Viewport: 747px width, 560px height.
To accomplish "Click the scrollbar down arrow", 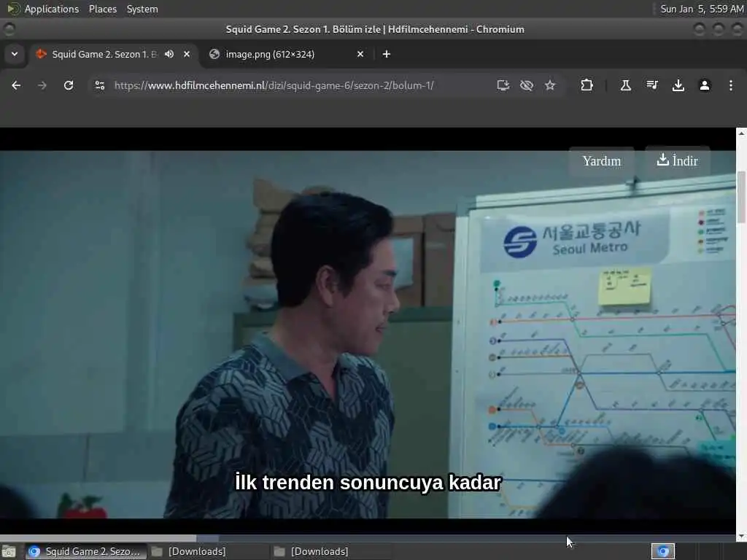I will coord(741,537).
